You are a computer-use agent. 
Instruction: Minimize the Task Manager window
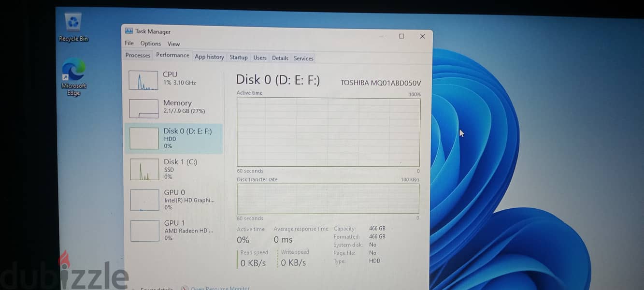(x=381, y=36)
